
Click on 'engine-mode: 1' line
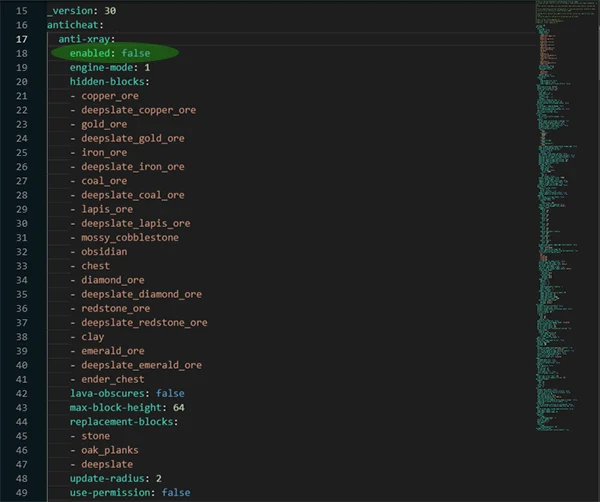(109, 67)
